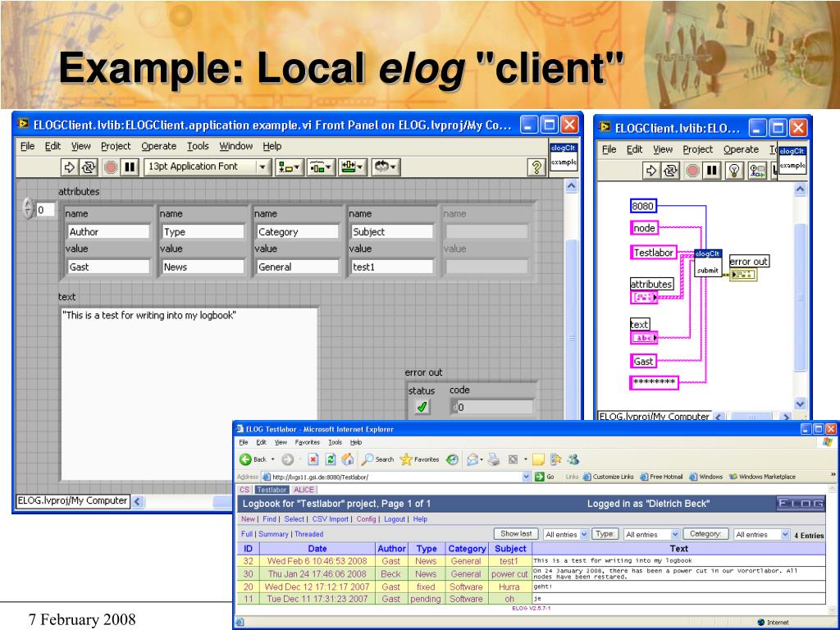The height and width of the screenshot is (630, 840).
Task: Click the Pause button on Front Panel toolbar
Action: coord(130,167)
